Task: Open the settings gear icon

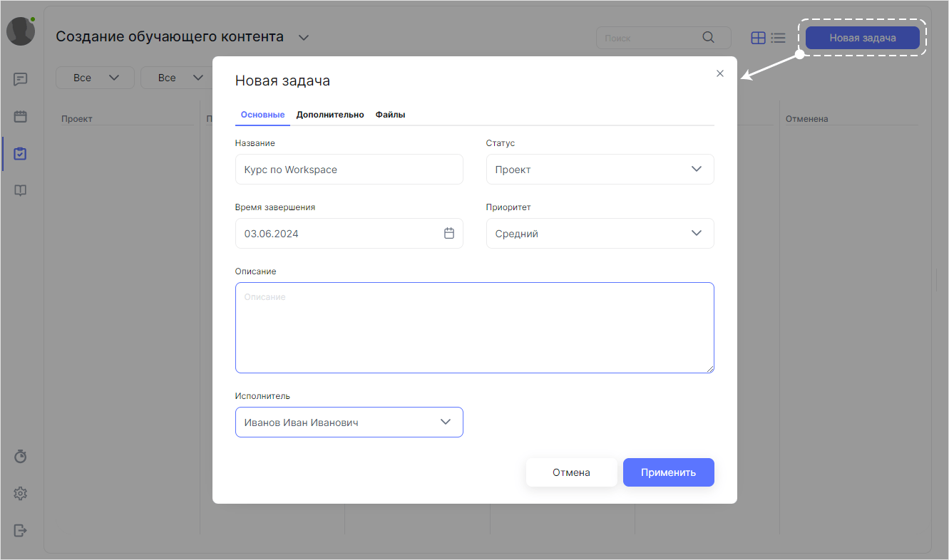Action: click(21, 493)
